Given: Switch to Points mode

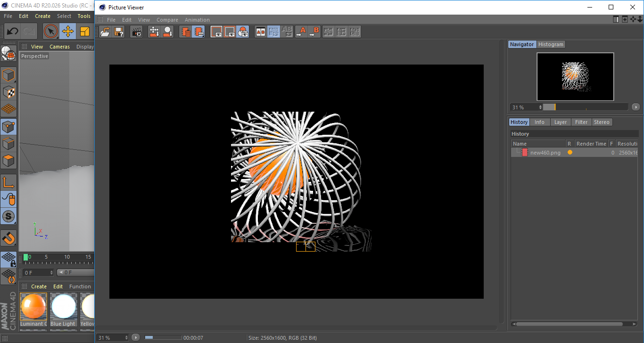Looking at the screenshot, I should (8, 127).
